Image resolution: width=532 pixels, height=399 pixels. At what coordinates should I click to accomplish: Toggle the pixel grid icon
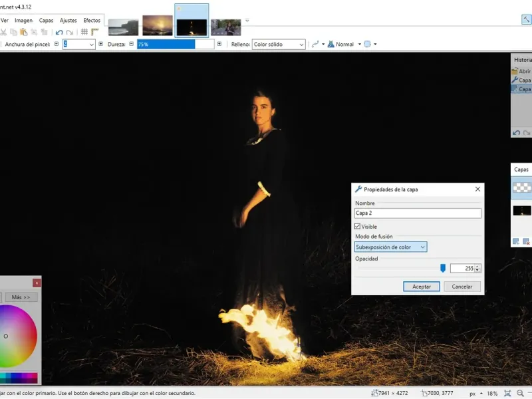(x=84, y=32)
